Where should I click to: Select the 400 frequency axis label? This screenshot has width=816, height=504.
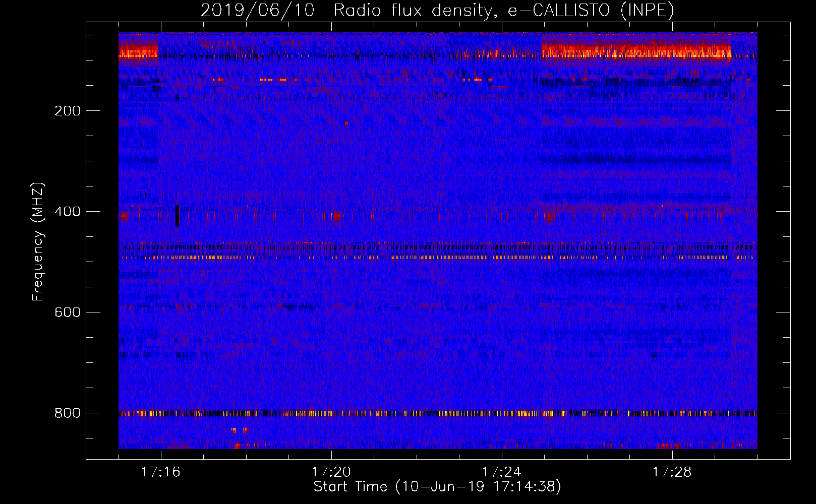click(68, 212)
